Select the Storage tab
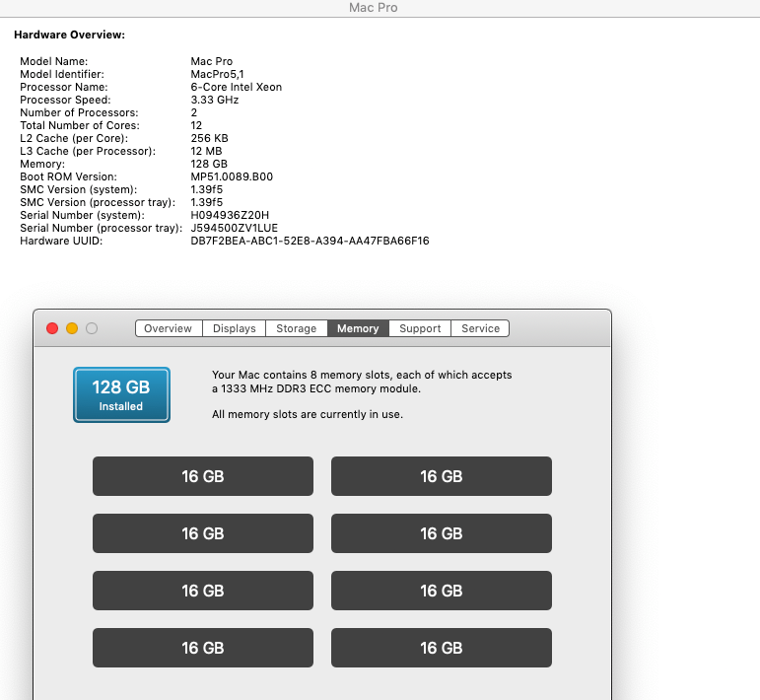 (296, 328)
